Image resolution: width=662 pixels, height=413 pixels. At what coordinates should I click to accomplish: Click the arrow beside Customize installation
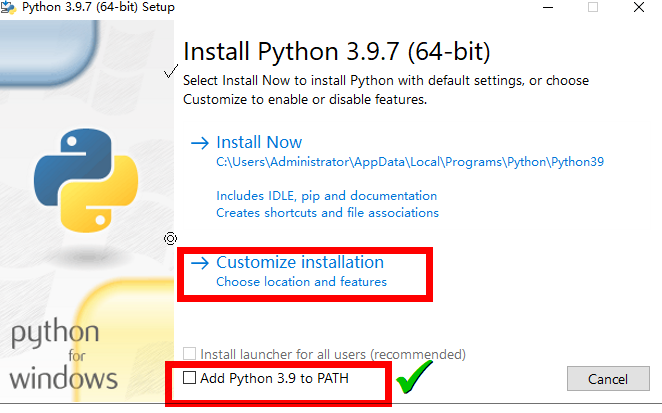[199, 263]
